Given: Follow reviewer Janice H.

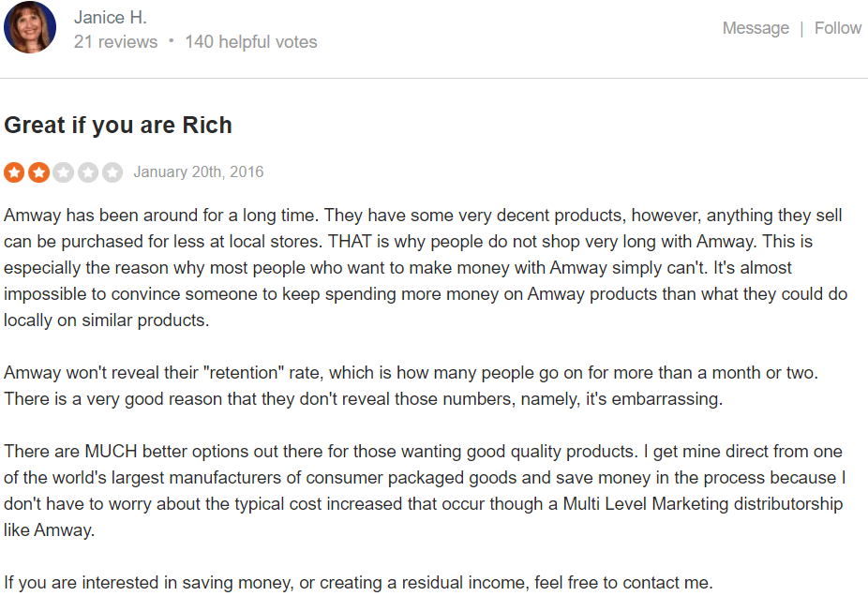Looking at the screenshot, I should pos(838,28).
